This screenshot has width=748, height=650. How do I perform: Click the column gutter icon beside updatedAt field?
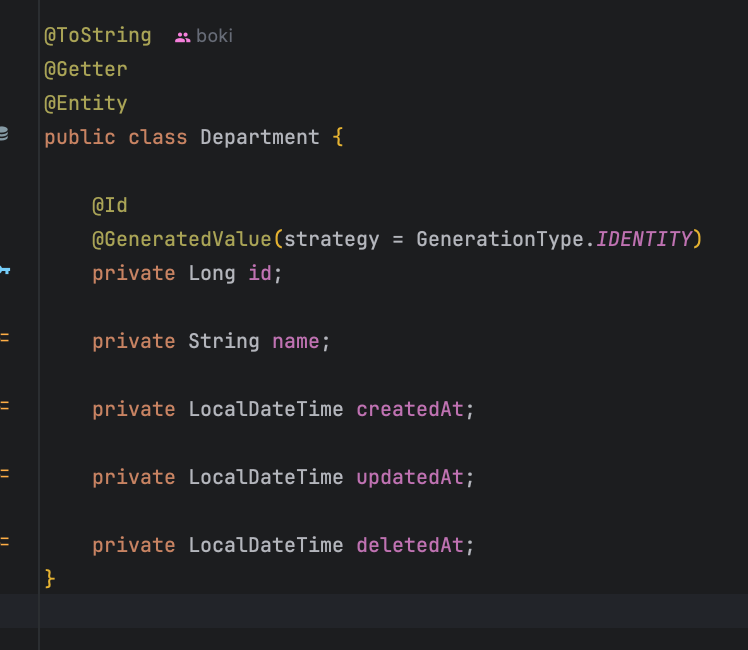[4, 474]
